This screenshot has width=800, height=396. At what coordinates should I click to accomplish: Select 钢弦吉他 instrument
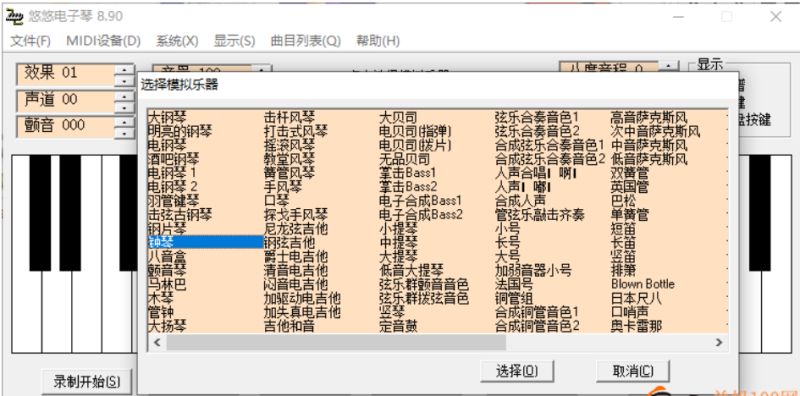coord(289,242)
